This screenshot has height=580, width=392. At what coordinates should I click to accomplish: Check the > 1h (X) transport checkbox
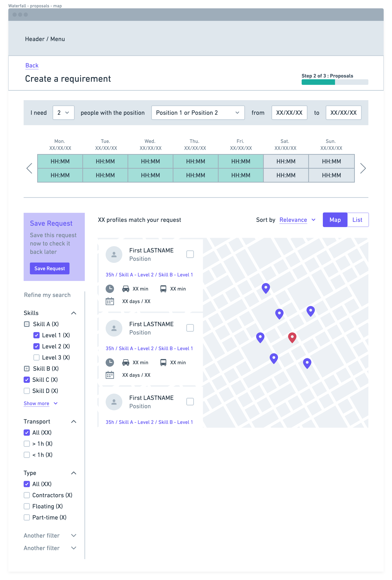[27, 444]
